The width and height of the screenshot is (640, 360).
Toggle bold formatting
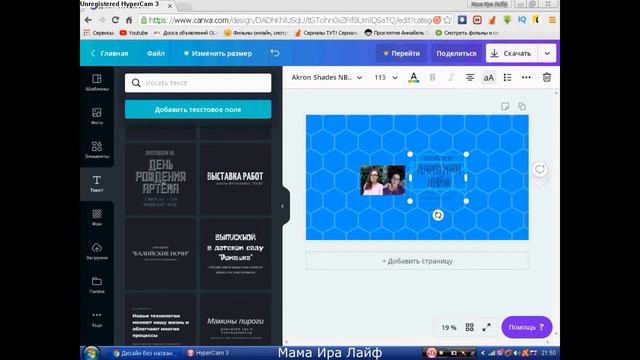pyautogui.click(x=432, y=78)
